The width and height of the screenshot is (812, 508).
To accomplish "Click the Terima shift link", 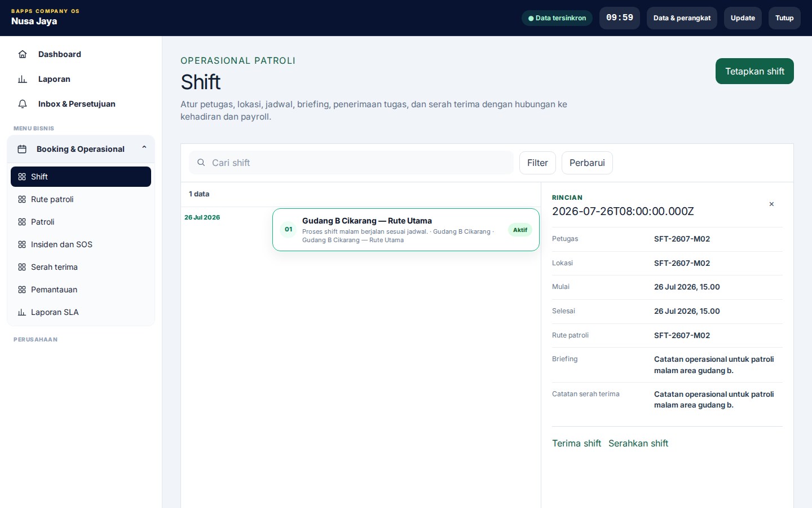I will pos(576,444).
